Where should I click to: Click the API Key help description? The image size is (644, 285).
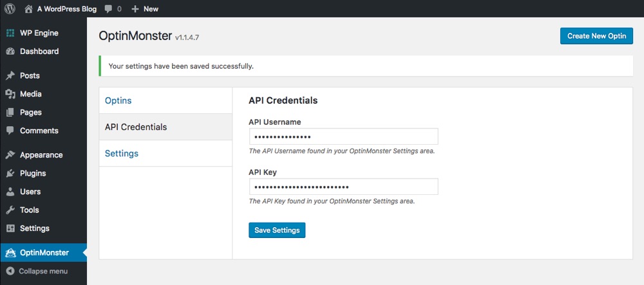tap(332, 201)
